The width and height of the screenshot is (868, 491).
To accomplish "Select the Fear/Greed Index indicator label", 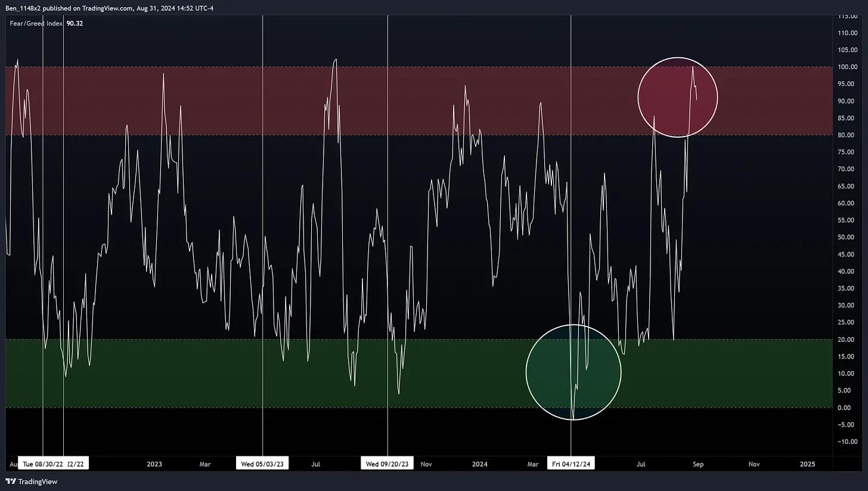I will pyautogui.click(x=36, y=24).
